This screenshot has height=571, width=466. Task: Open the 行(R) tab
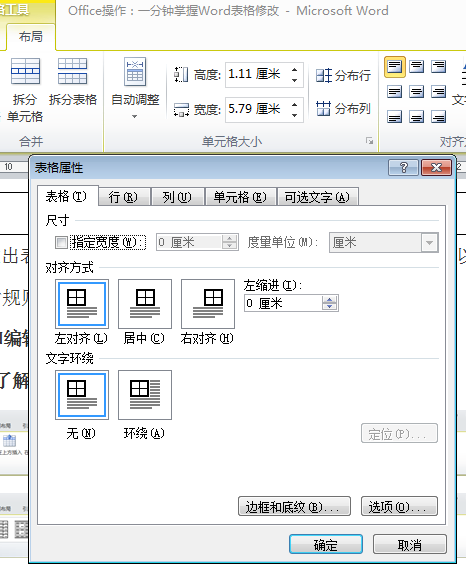click(124, 197)
